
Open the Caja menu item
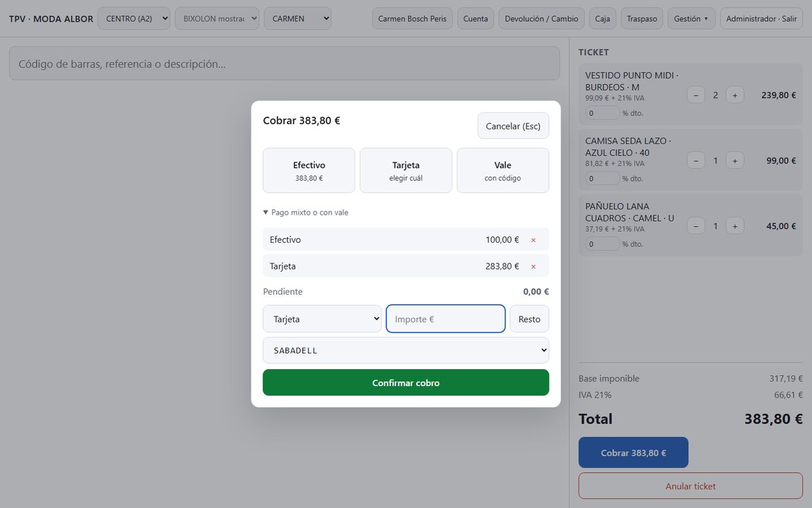tap(602, 18)
